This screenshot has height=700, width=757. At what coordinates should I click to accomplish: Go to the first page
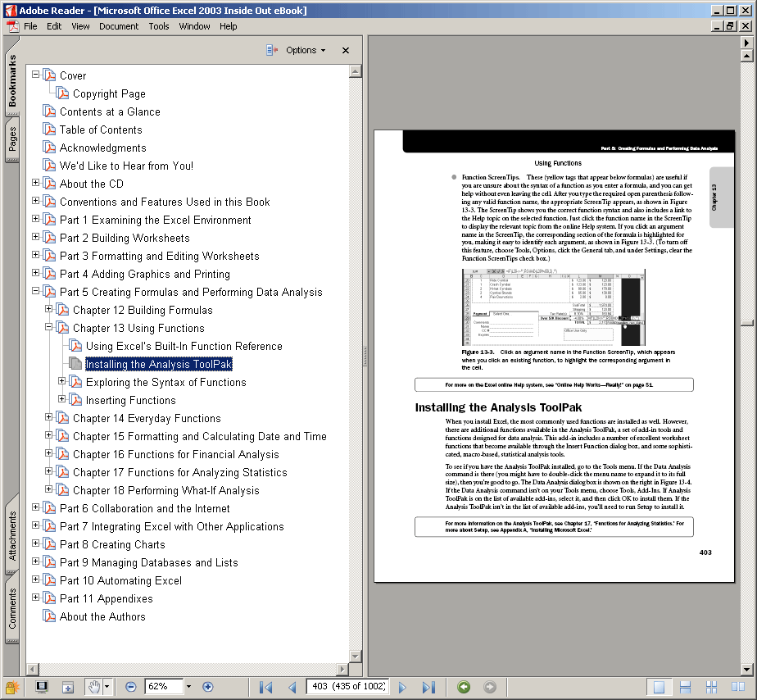265,687
